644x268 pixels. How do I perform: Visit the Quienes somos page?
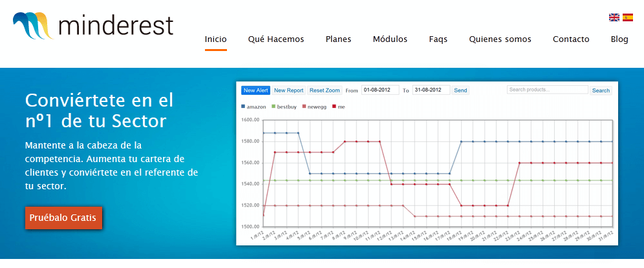tap(500, 39)
